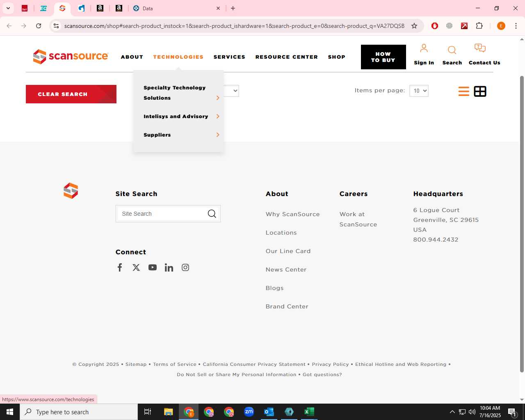Image resolution: width=525 pixels, height=420 pixels.
Task: Click the Adobe Acrobat extension icon
Action: [464, 26]
